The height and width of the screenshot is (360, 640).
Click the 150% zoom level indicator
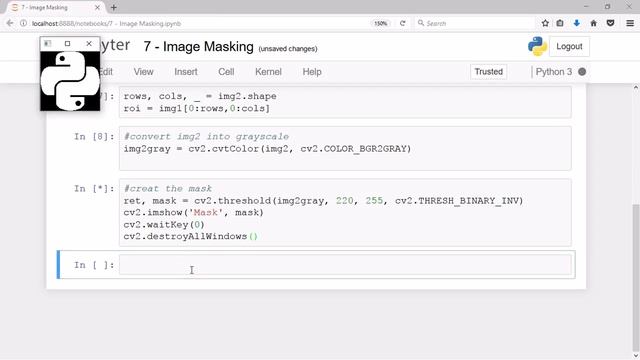[380, 23]
